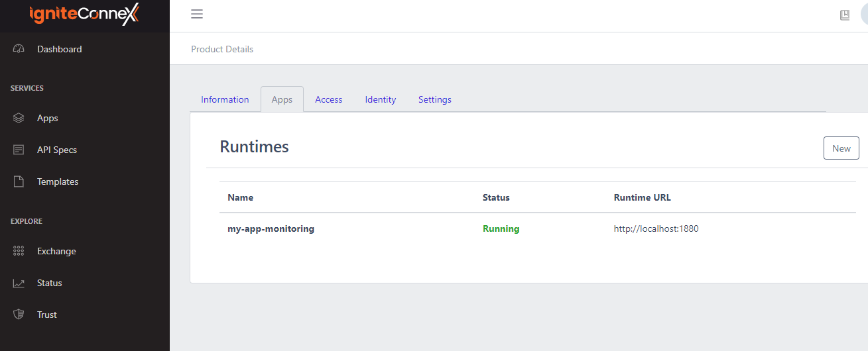The width and height of the screenshot is (868, 351).
Task: Open the my-app-monitoring runtime entry
Action: (x=271, y=228)
